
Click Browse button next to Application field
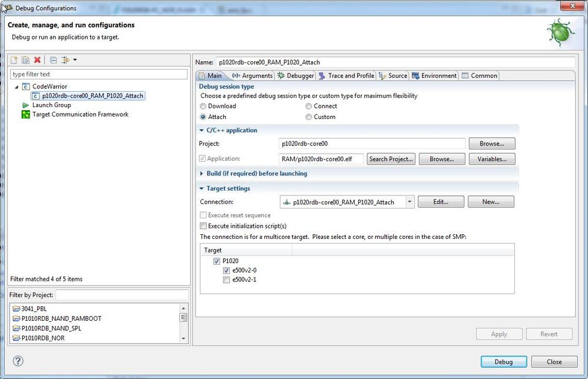(442, 159)
